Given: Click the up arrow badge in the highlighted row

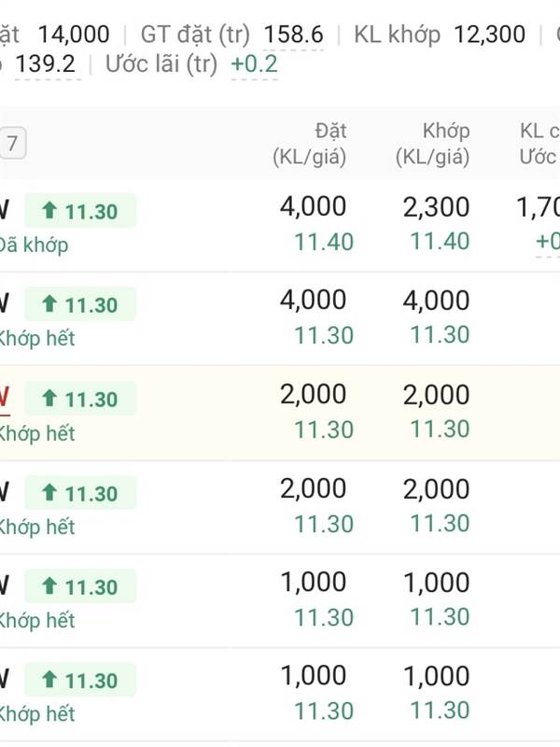Looking at the screenshot, I should [x=80, y=399].
